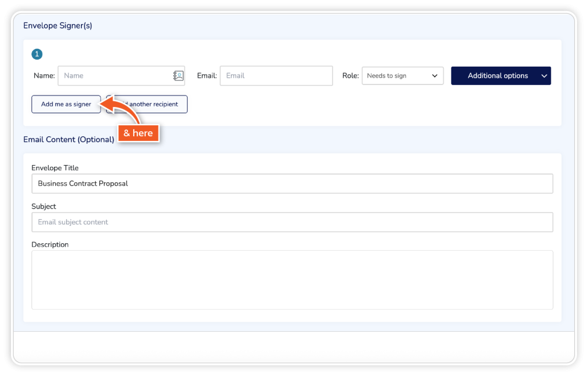Viewport: 588px width, 376px height.
Task: Click the 'Email Content (Optional)' section heading
Action: pos(68,140)
